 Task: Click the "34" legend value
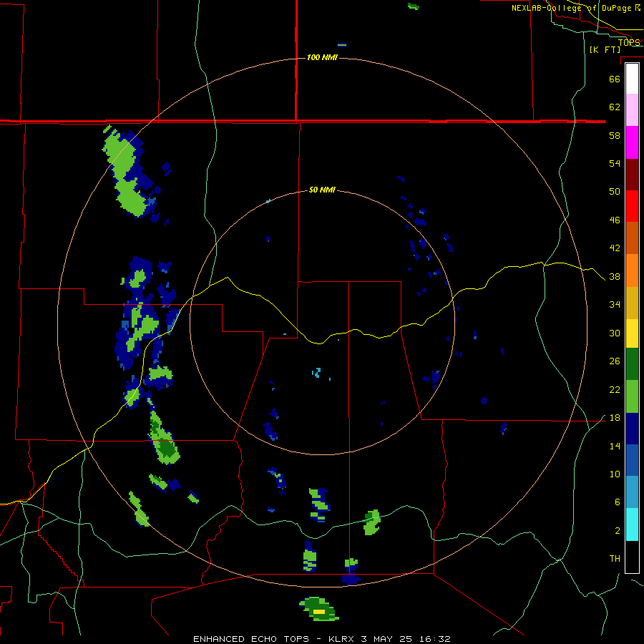[x=615, y=305]
